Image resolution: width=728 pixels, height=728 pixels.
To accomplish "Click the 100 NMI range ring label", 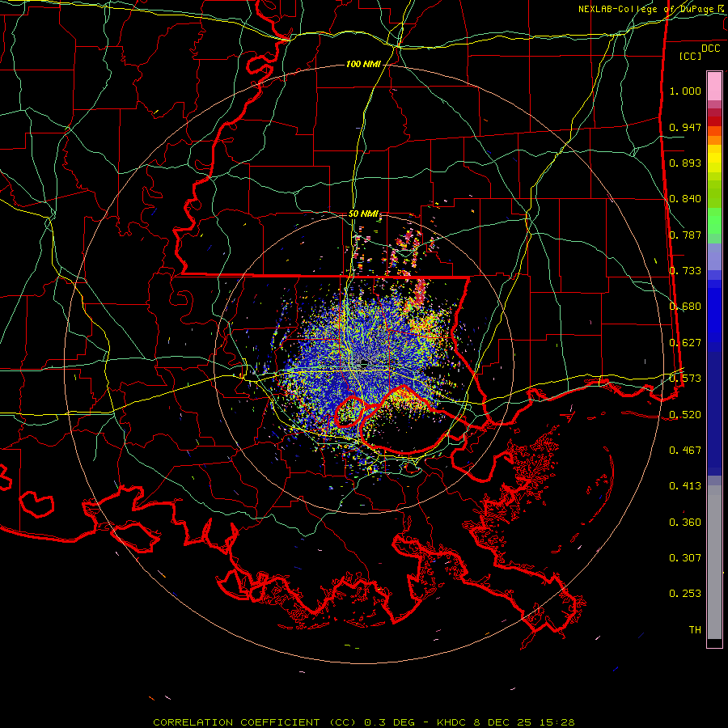I will click(363, 64).
